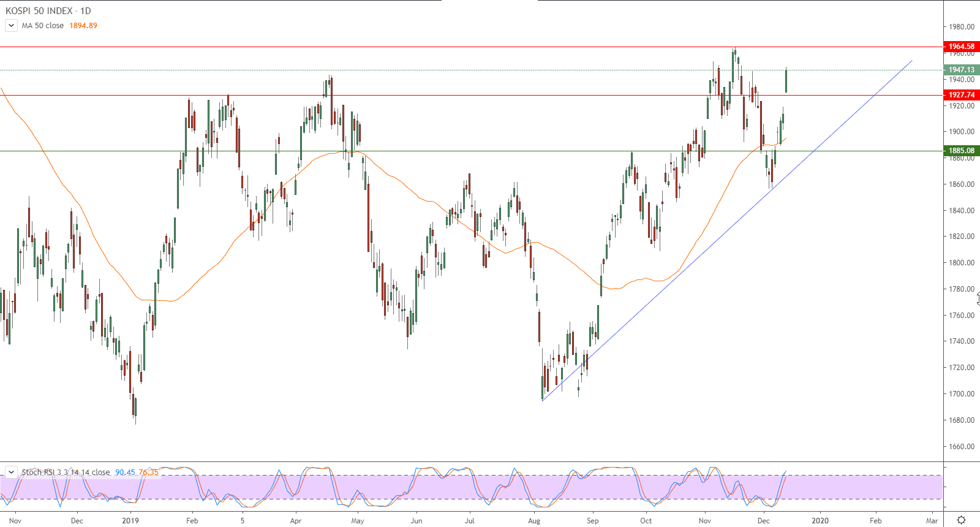Click the Stoch RSI value 76.35

click(148, 472)
